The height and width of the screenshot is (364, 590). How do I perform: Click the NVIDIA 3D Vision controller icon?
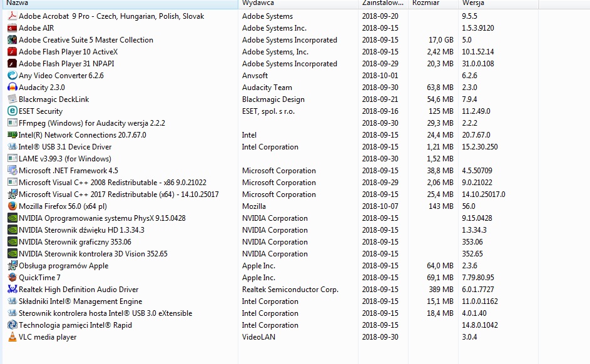(x=13, y=254)
